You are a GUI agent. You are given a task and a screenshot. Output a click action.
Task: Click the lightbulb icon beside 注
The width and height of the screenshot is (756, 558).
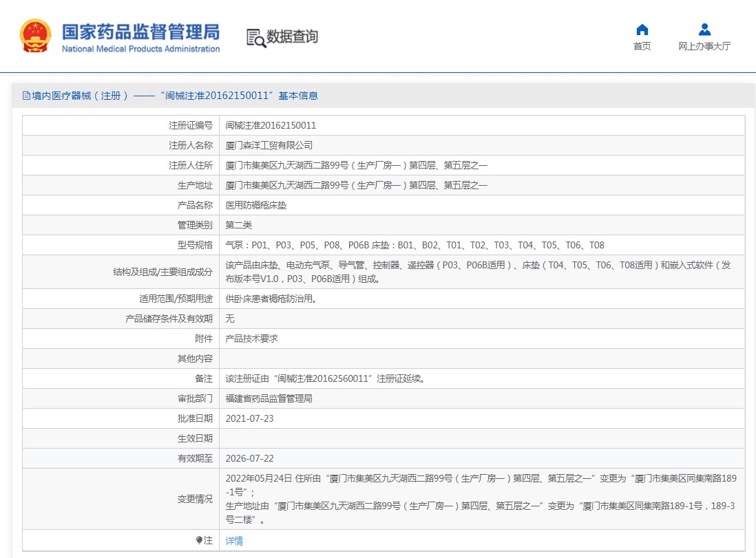click(199, 541)
